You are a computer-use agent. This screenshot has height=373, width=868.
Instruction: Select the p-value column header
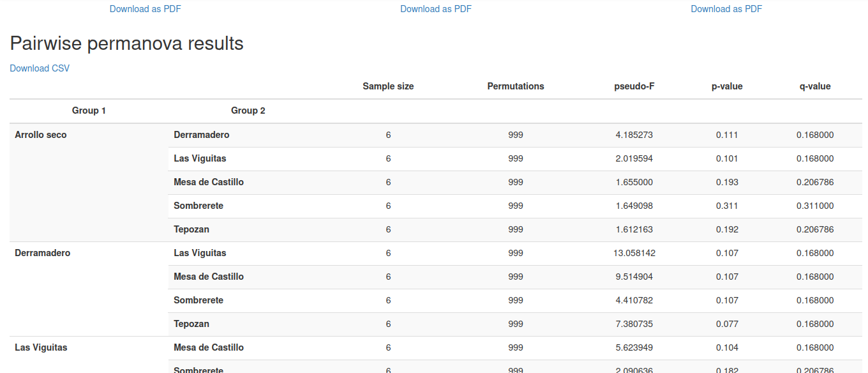(727, 86)
